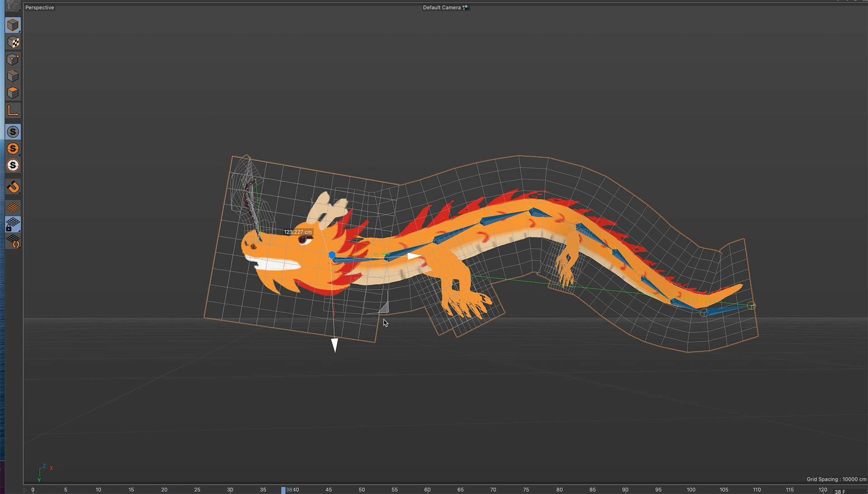Enable viewport Solo Single mode
Image resolution: width=868 pixels, height=494 pixels.
(x=13, y=148)
